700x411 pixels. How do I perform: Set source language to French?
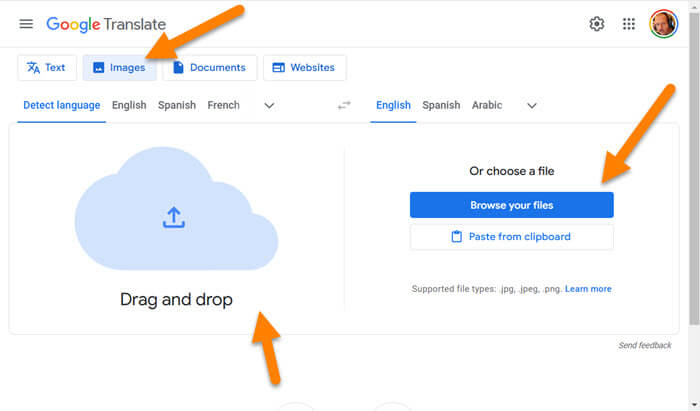(x=223, y=105)
